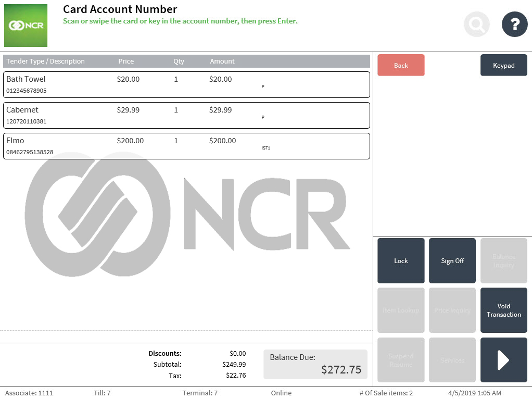
Task: Click the NCR logo in the header
Action: point(26,26)
